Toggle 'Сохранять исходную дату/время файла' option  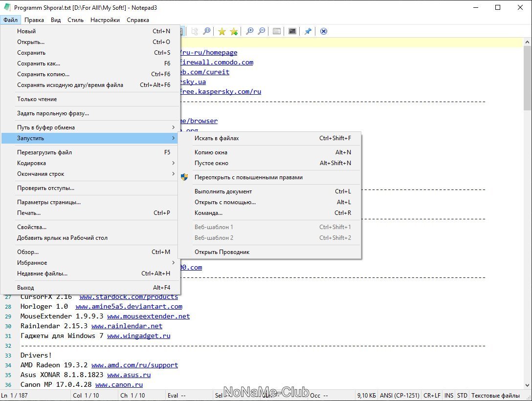tap(70, 85)
